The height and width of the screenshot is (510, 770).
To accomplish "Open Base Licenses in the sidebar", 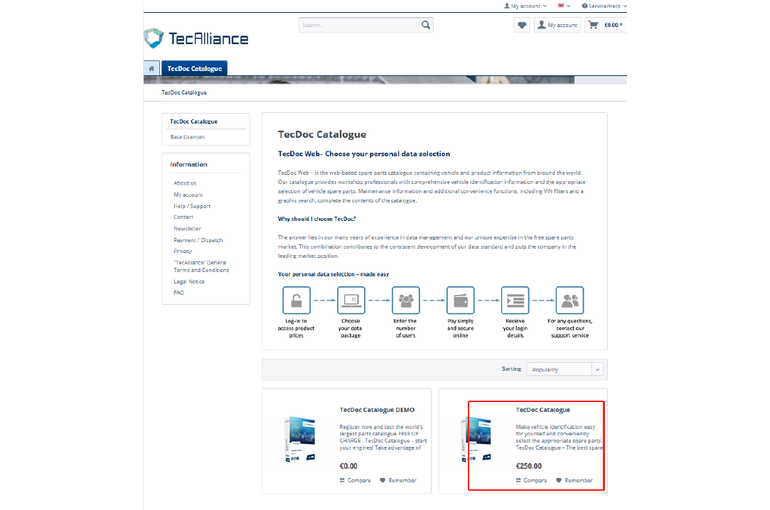I will click(x=187, y=137).
